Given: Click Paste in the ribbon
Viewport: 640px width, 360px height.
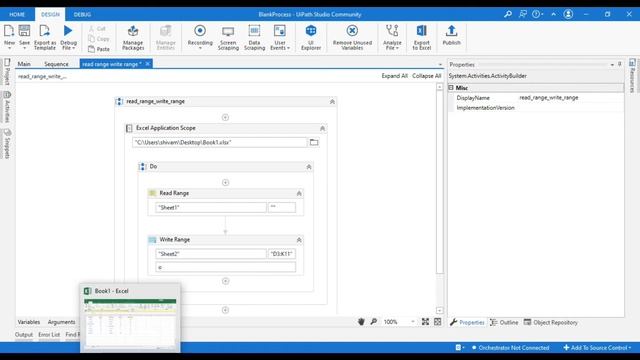Looking at the screenshot, I should coord(99,49).
